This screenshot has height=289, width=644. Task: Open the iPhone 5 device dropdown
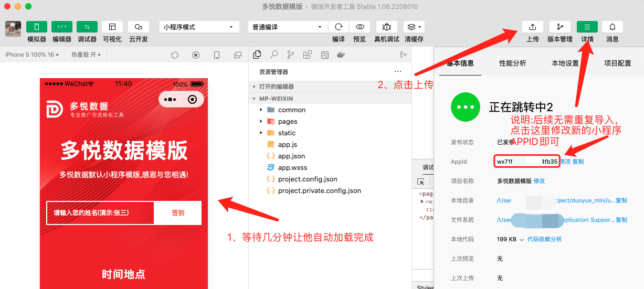(x=31, y=55)
